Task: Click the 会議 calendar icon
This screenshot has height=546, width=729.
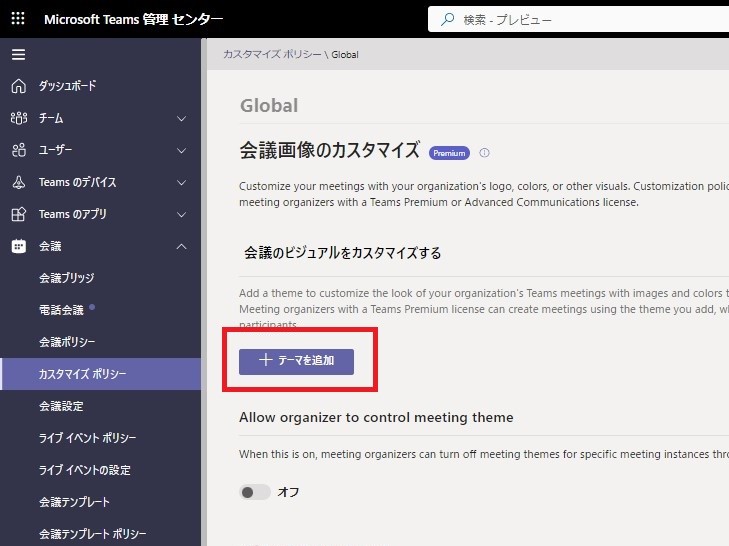Action: (x=19, y=246)
